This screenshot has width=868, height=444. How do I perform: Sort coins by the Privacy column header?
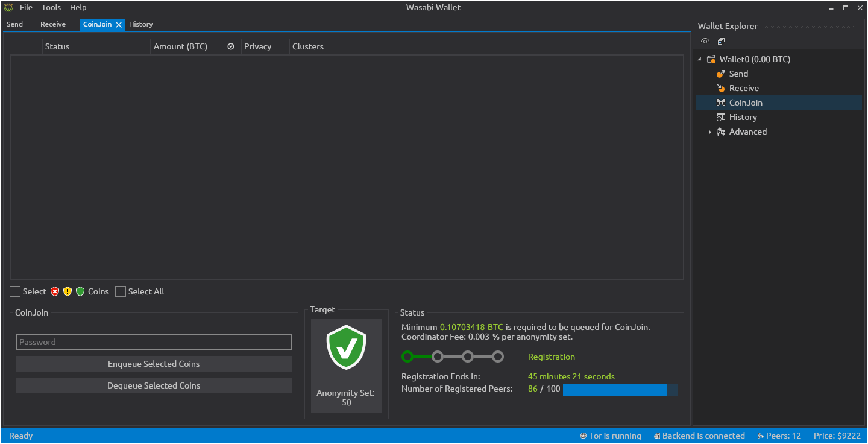coord(265,46)
